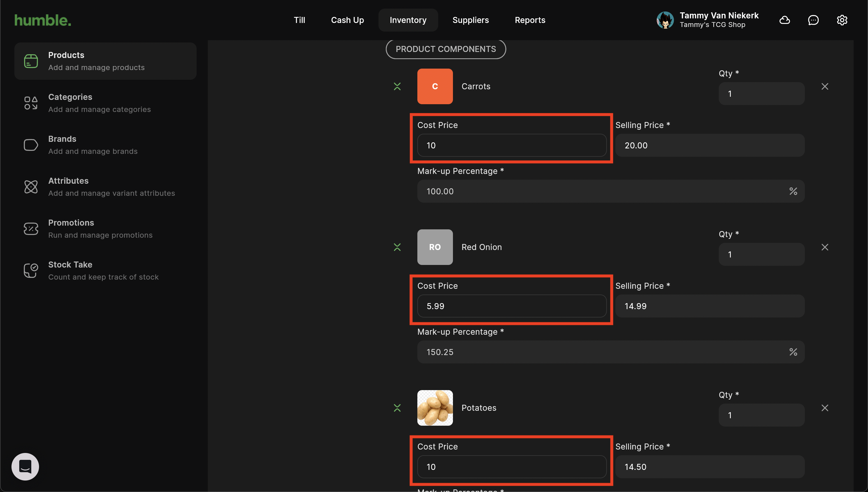Screen dimensions: 868x492
Task: Remove the Red Onion component
Action: tap(825, 247)
